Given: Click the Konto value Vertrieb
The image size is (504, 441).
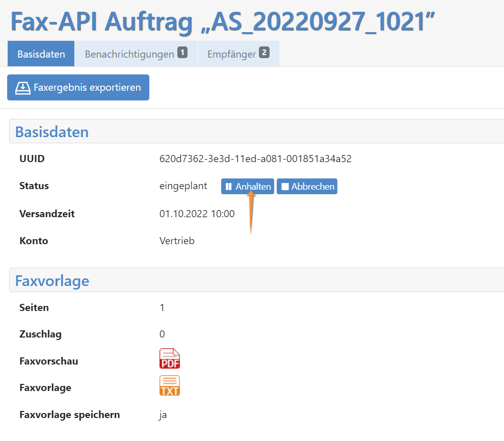Looking at the screenshot, I should click(177, 241).
